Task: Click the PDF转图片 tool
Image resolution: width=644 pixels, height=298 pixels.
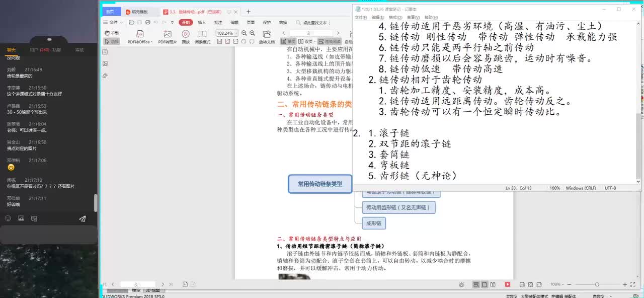Action: (168, 37)
